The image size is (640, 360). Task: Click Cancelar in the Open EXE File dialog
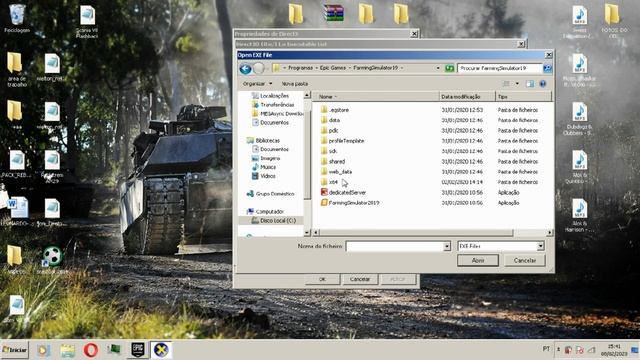tap(524, 260)
